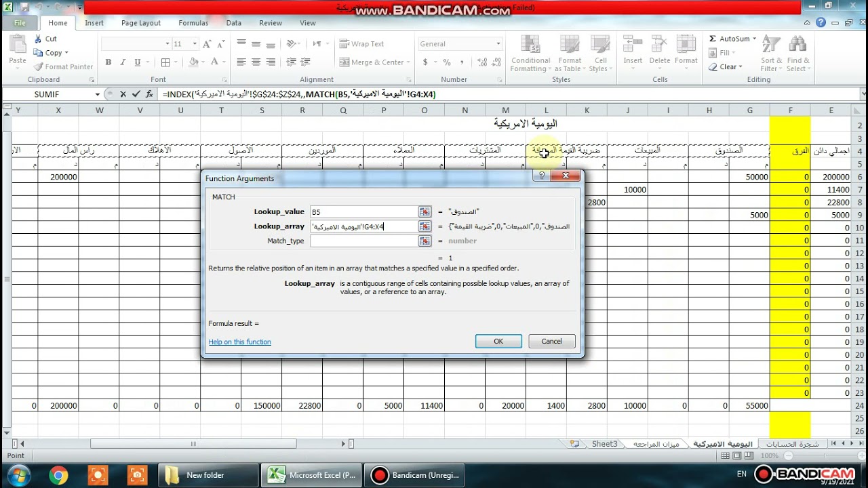This screenshot has height=488, width=868.
Task: Open the Clear dropdown in Editing
Action: click(x=726, y=66)
